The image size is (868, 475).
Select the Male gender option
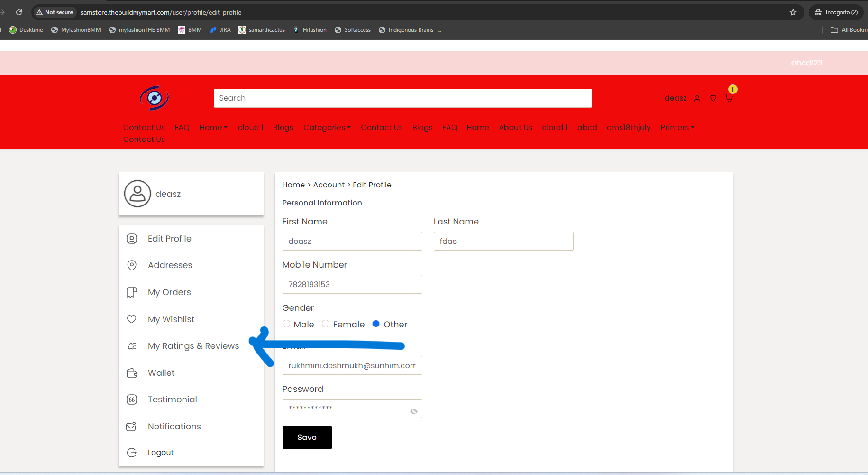point(286,324)
